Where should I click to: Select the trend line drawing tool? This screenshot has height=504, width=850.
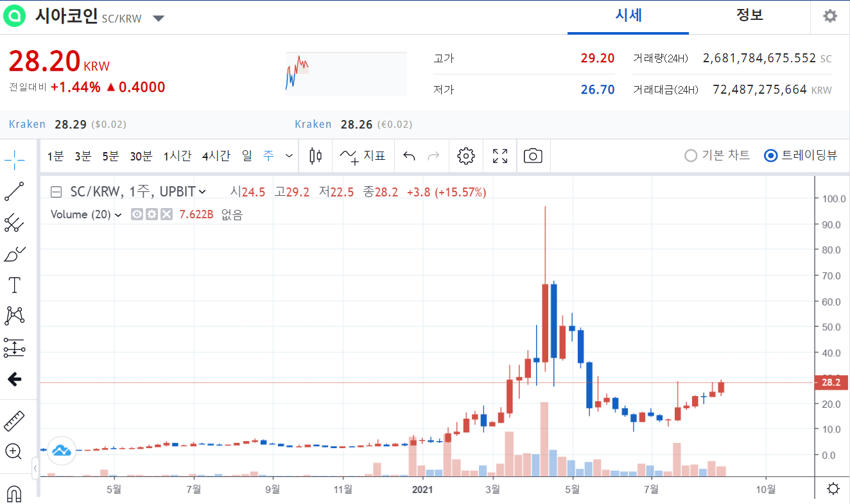(14, 191)
